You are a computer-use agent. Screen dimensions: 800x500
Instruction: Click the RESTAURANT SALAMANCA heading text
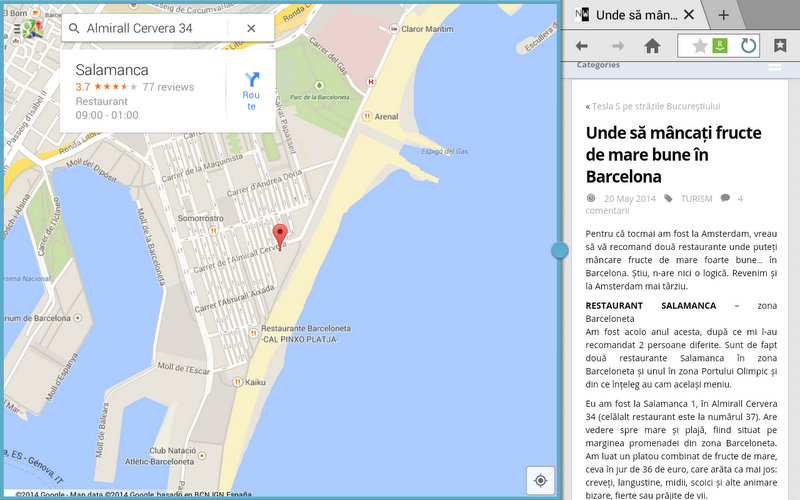pyautogui.click(x=651, y=306)
